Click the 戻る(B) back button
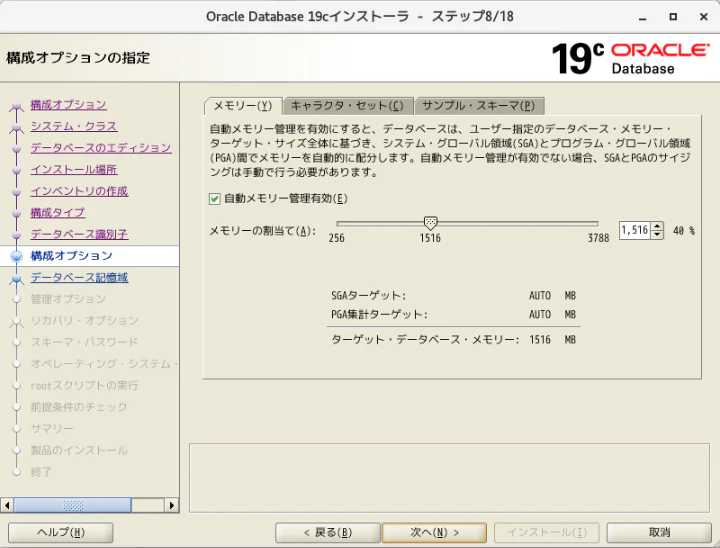The height and width of the screenshot is (548, 720). (x=328, y=532)
